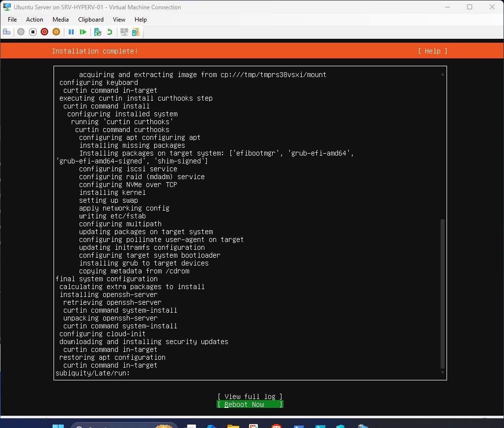Viewport: 504px width, 428px height.
Task: Select Reboot Now to restart the server
Action: click(250, 404)
